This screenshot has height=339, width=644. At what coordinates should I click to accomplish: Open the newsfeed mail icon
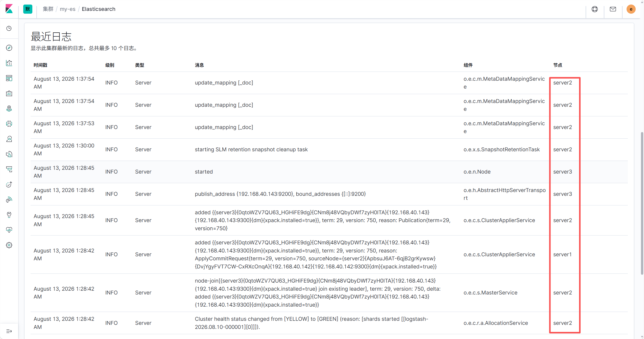613,9
